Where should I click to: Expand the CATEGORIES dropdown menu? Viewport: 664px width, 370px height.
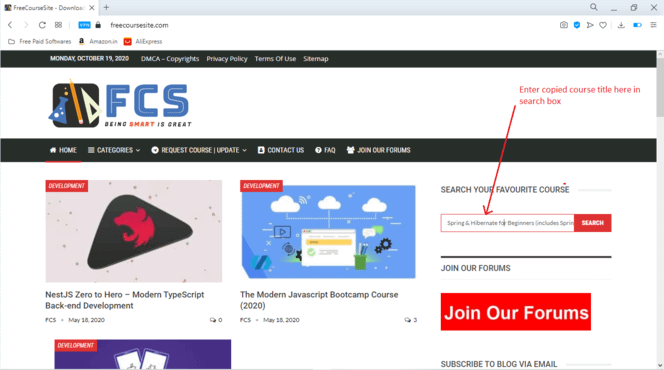pos(114,150)
